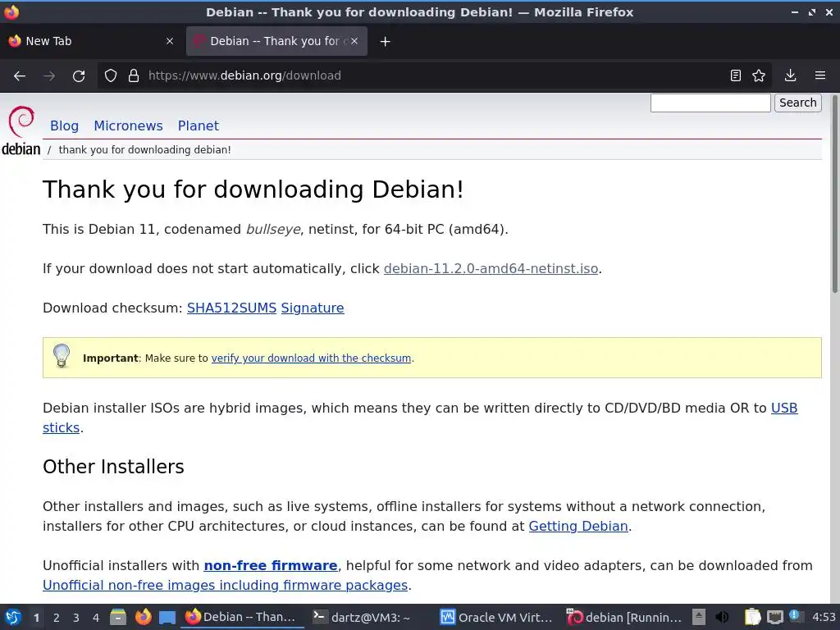
Task: Open the Blog navigation link
Action: pyautogui.click(x=64, y=126)
